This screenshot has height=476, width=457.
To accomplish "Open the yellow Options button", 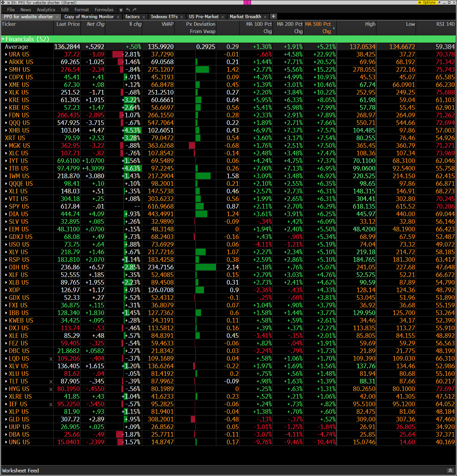I will click(x=427, y=2).
